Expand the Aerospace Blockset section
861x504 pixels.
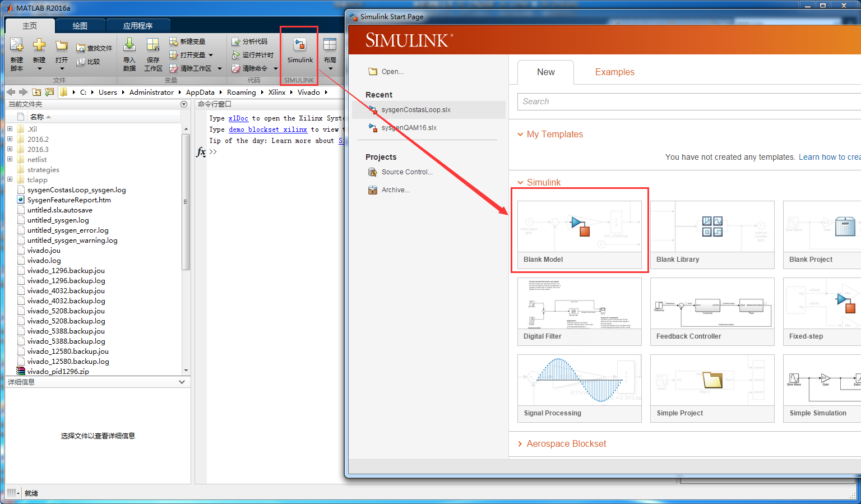click(x=520, y=444)
